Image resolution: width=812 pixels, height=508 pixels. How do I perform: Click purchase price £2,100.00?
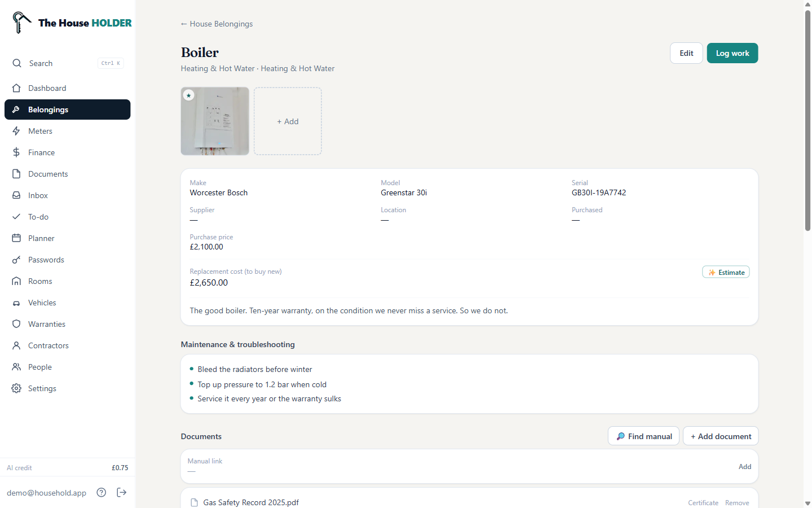(206, 247)
